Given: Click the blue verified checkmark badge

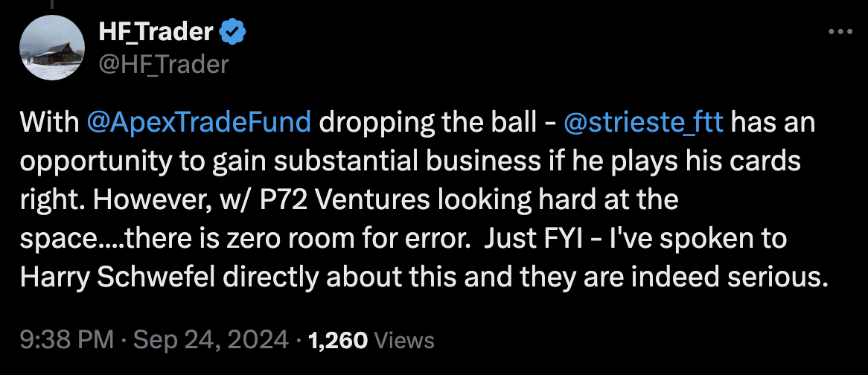Looking at the screenshot, I should tap(233, 33).
